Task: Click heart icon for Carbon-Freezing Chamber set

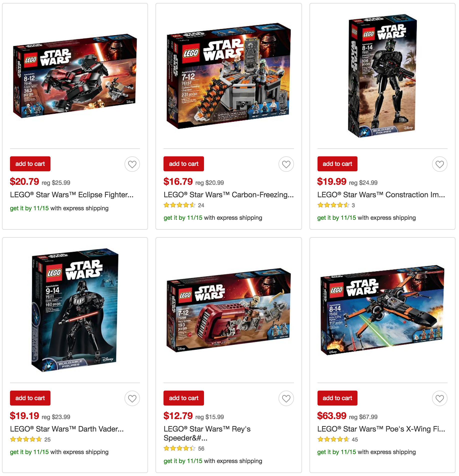Action: 286,164
